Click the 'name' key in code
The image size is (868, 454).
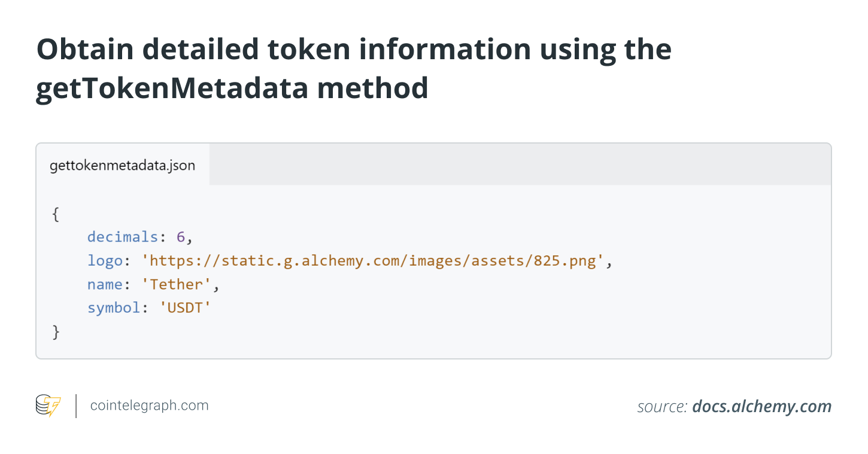[x=105, y=285]
